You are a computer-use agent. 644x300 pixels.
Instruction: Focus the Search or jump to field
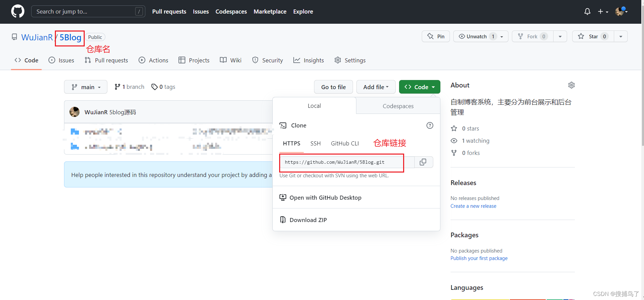[x=88, y=12]
